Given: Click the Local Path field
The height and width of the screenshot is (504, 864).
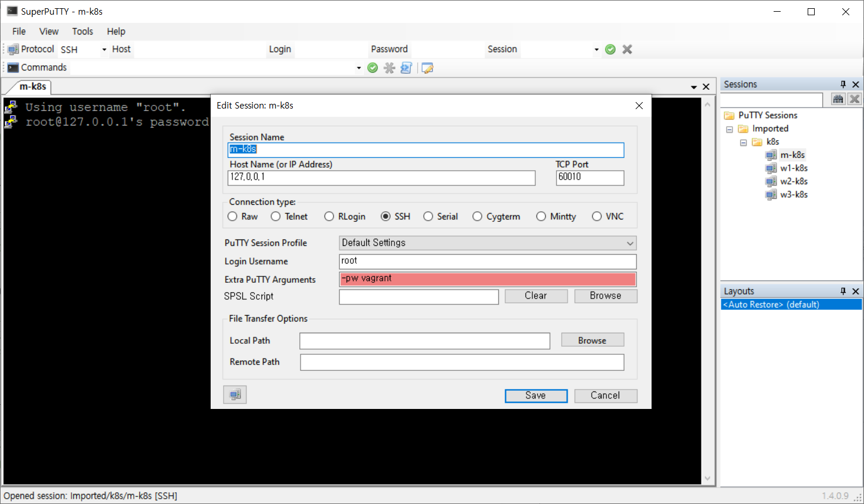Looking at the screenshot, I should [x=425, y=341].
